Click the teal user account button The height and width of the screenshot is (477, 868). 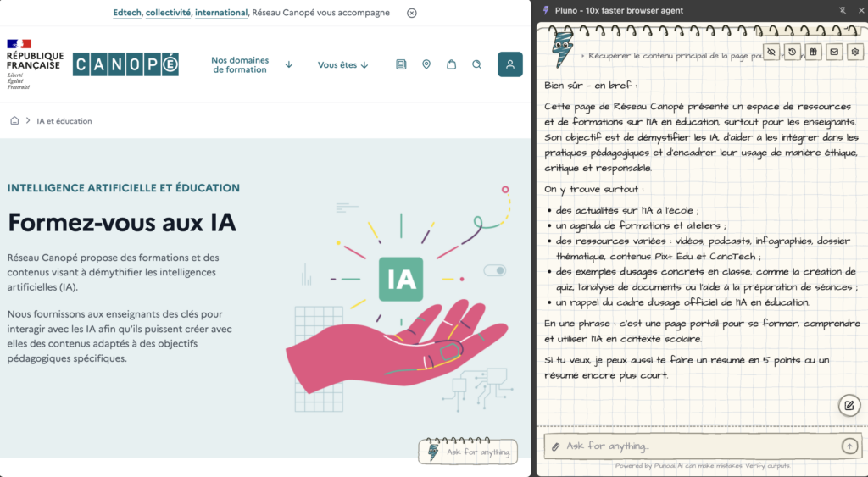click(509, 64)
